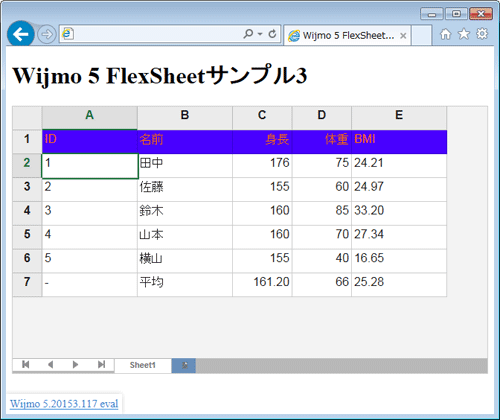This screenshot has height=420, width=500.
Task: Open a new blank browser tab
Action: pos(422,35)
